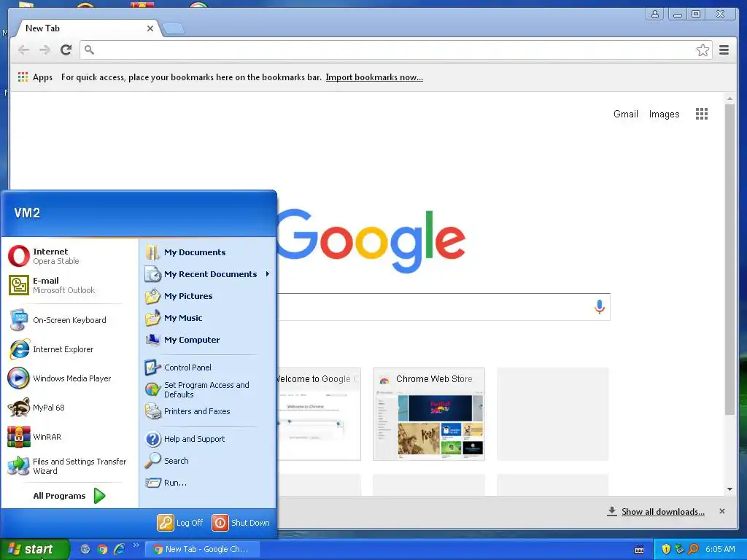Image resolution: width=747 pixels, height=560 pixels.
Task: Click security shield tray icon
Action: [x=666, y=549]
